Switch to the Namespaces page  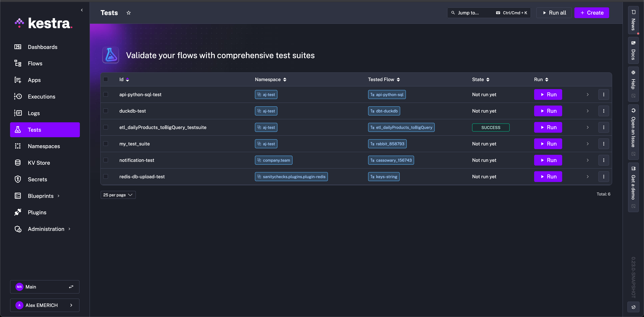tap(44, 146)
